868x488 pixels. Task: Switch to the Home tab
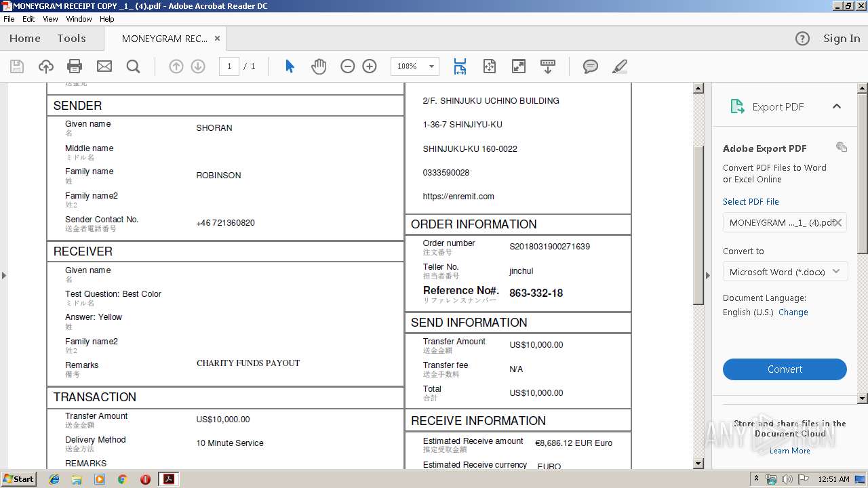[x=25, y=39]
